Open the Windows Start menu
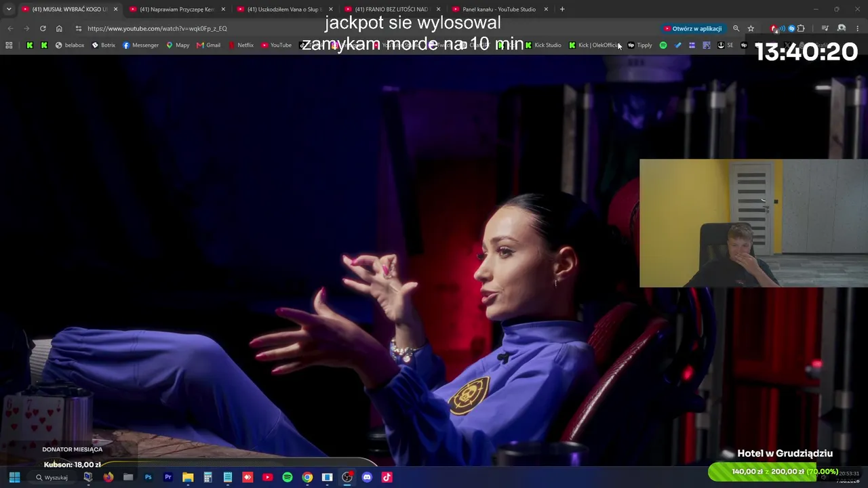The image size is (868, 488). tap(14, 477)
